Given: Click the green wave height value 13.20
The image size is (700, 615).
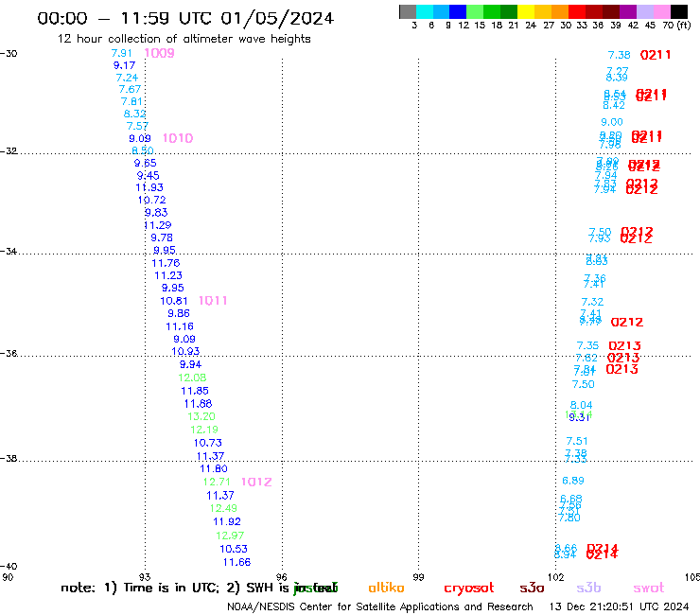Looking at the screenshot, I should point(201,416).
